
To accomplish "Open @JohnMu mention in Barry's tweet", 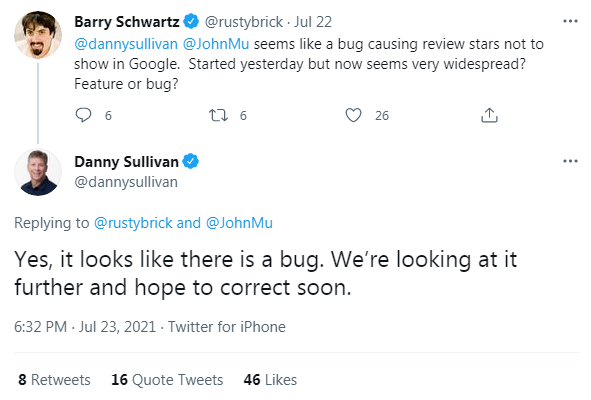I will point(216,44).
